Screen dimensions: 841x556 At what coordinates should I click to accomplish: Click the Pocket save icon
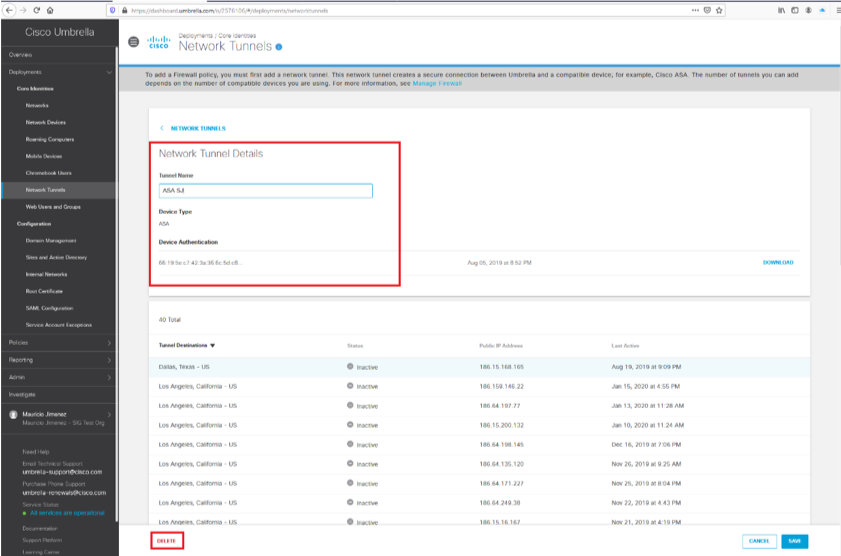tap(707, 10)
